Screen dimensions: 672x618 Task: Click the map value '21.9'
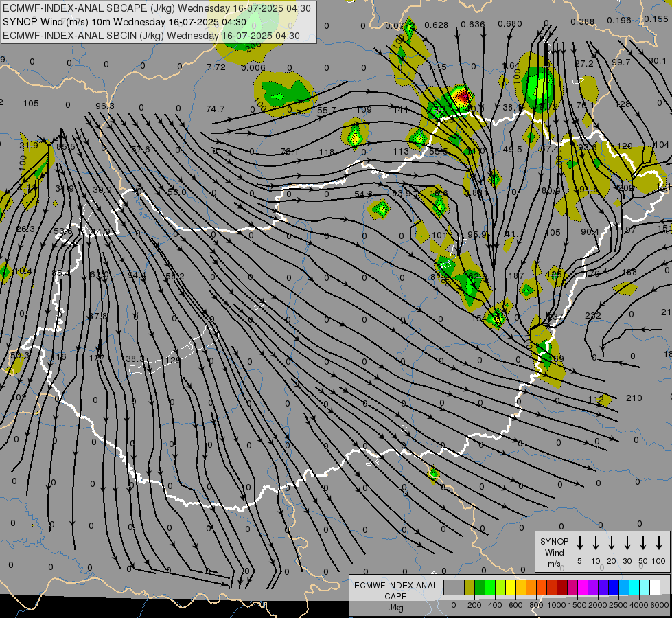pos(29,146)
